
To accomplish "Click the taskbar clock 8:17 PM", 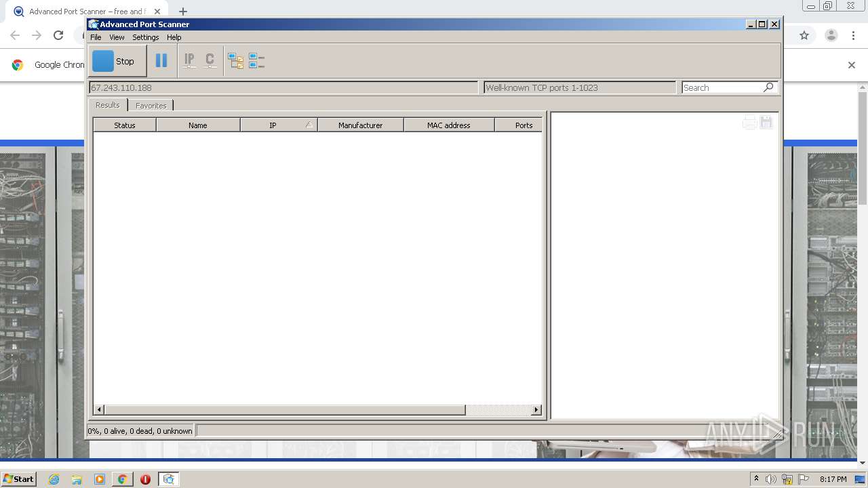I will point(833,479).
